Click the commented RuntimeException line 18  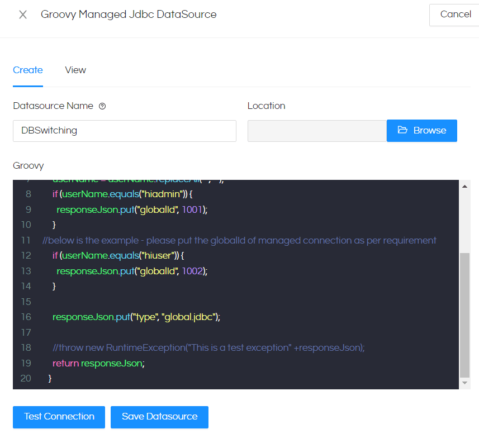pyautogui.click(x=208, y=347)
